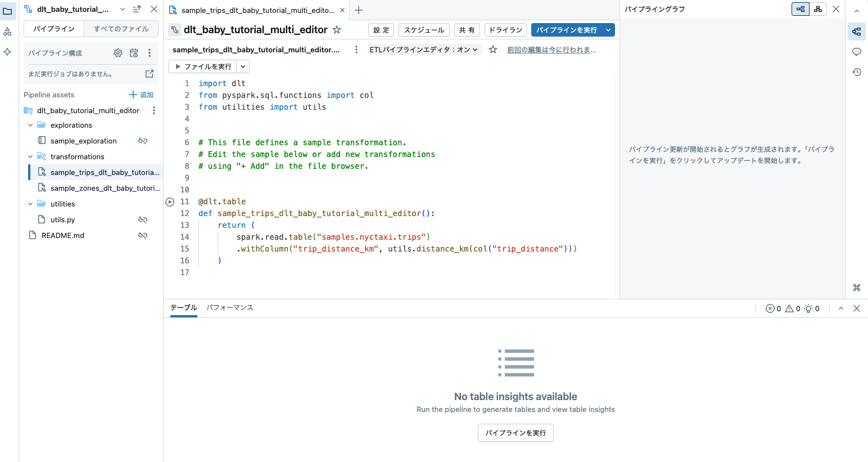Run the table cell using the play glyph beside line 11
Screen dimensions: 868x462
(x=170, y=201)
